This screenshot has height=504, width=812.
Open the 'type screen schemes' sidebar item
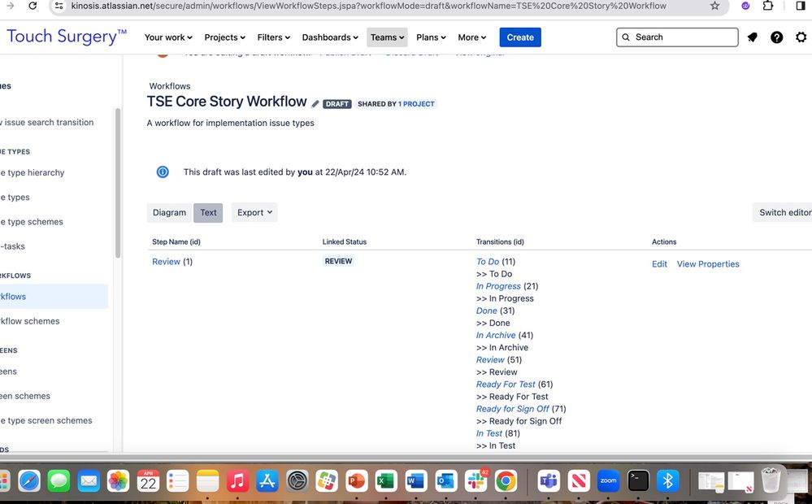point(48,420)
